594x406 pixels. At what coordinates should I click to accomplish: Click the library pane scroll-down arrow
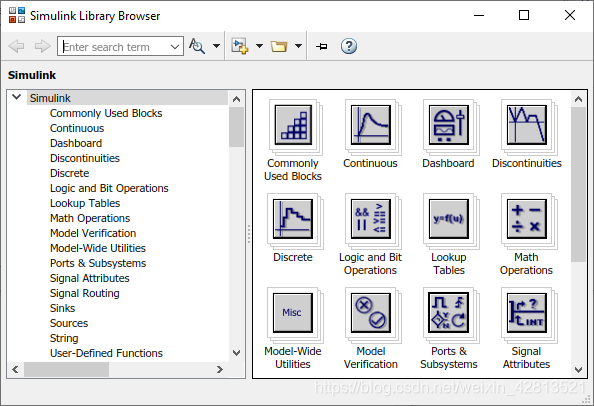click(578, 370)
